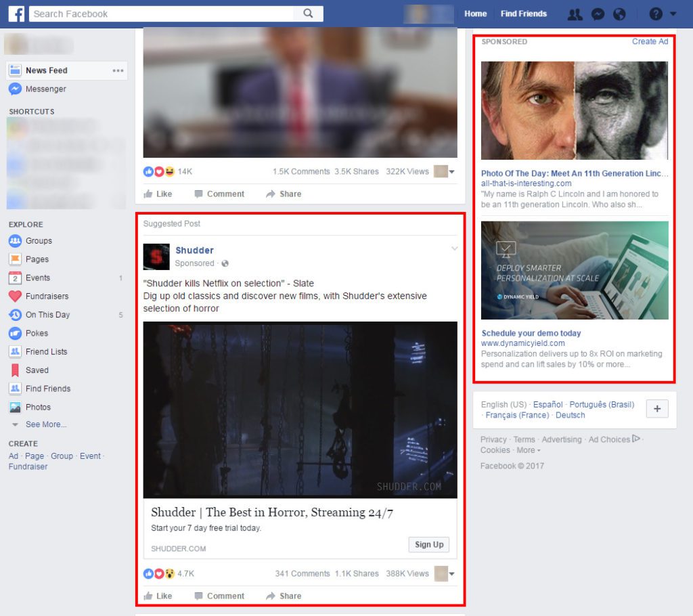693x616 pixels.
Task: Create an Event link under Create
Action: [90, 456]
